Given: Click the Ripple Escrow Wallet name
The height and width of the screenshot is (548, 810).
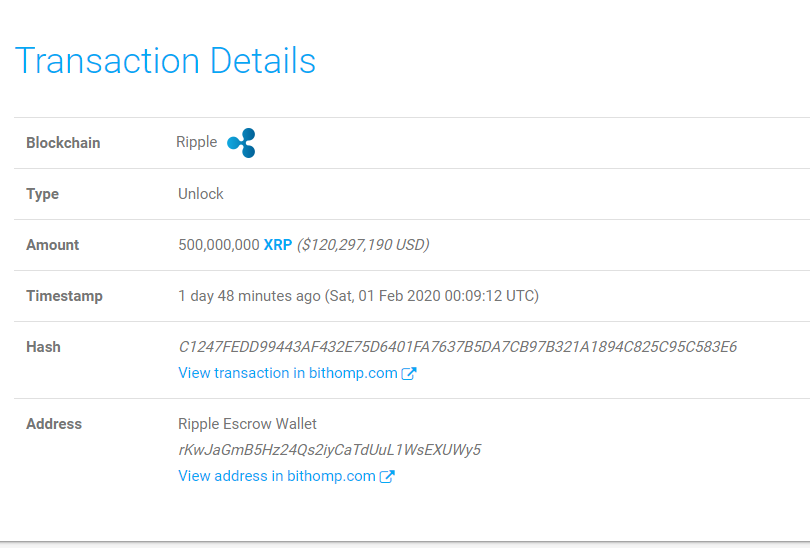Looking at the screenshot, I should (247, 424).
